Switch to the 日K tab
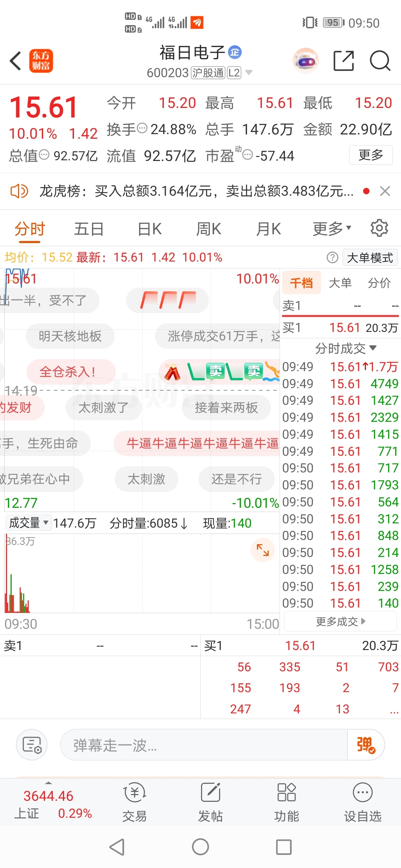The image size is (401, 868). [150, 229]
